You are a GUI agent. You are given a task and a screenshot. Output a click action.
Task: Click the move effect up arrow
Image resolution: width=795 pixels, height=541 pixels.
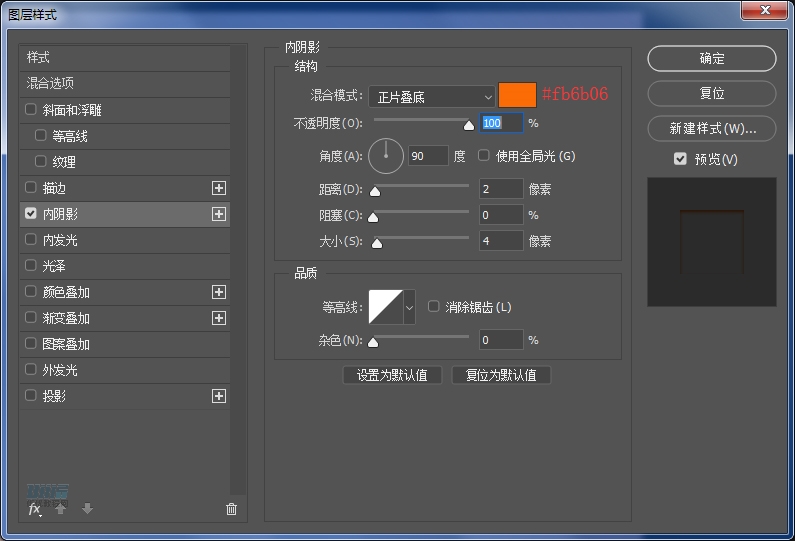61,509
